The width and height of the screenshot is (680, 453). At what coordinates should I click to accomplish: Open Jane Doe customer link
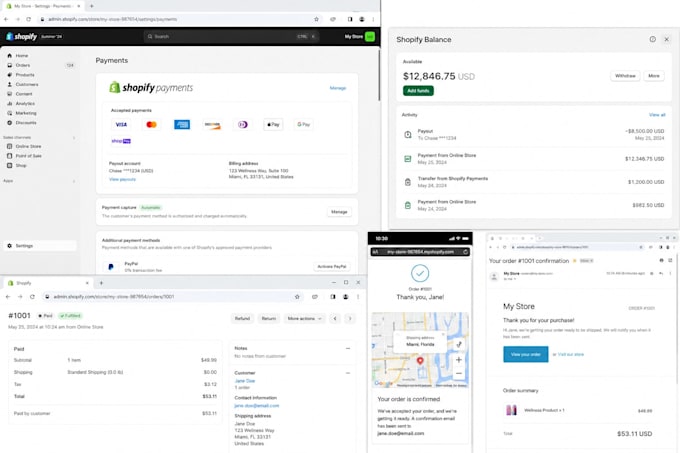point(245,381)
